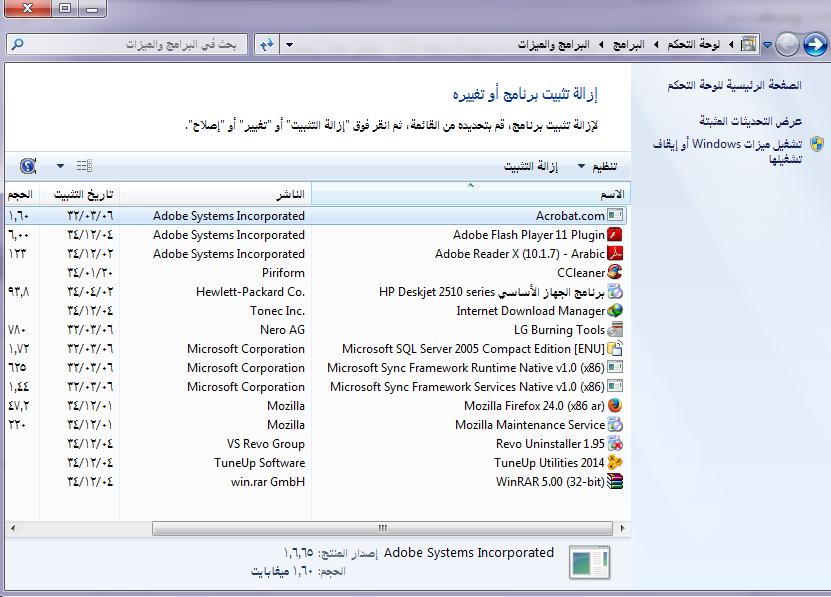
Task: Click the Microsoft Sync Framework Services Native icon
Action: pyautogui.click(x=615, y=387)
